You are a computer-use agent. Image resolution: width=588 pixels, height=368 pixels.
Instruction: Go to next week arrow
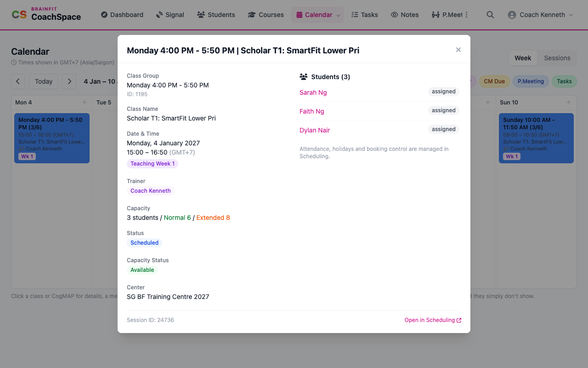(69, 81)
